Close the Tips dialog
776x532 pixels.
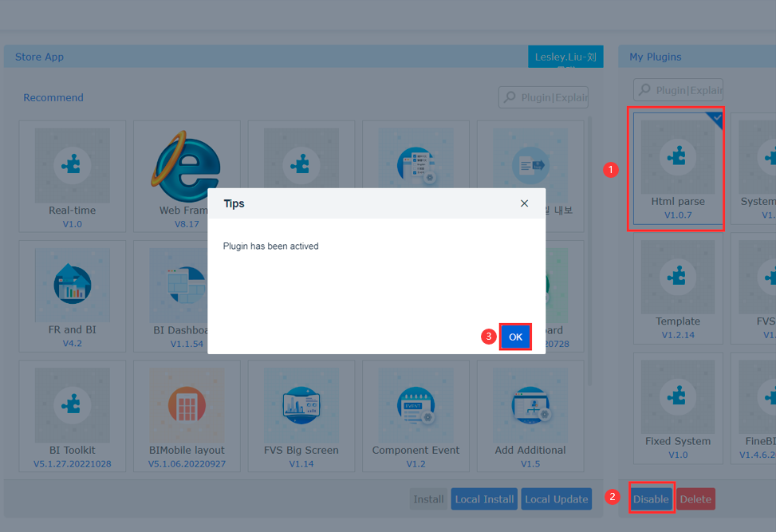tap(524, 203)
